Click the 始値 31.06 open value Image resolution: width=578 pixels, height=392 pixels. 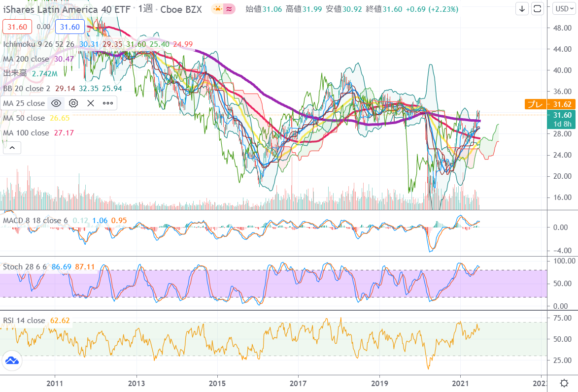coord(264,9)
